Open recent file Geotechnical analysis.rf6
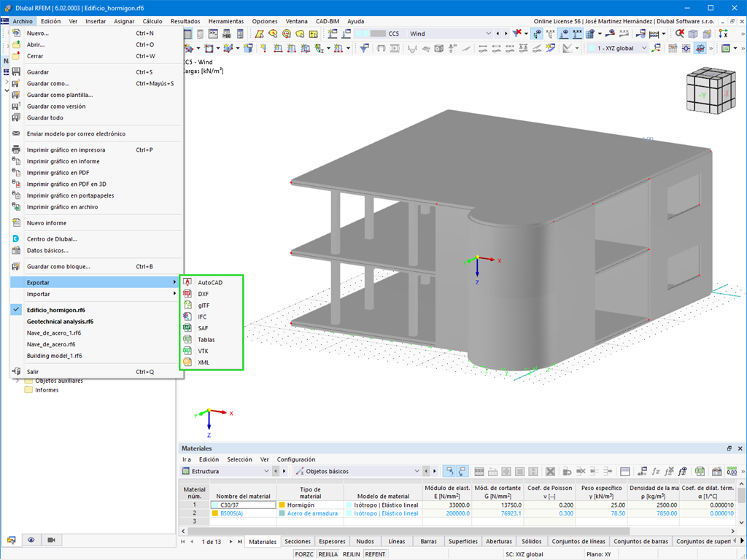The image size is (747, 560). point(60,322)
